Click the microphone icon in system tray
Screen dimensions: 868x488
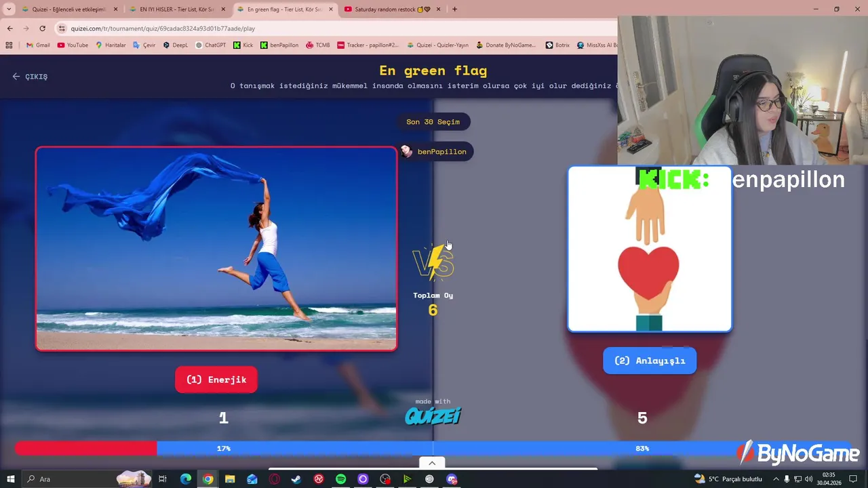click(787, 479)
